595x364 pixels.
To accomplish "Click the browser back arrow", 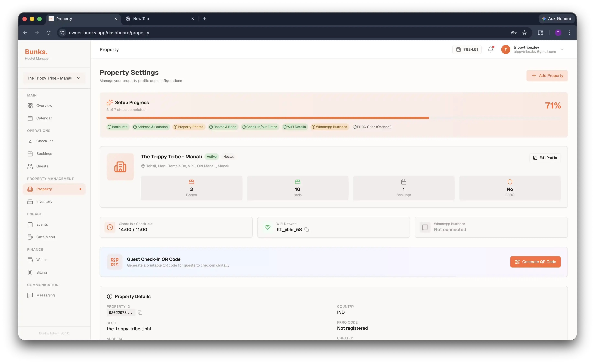I will click(25, 33).
